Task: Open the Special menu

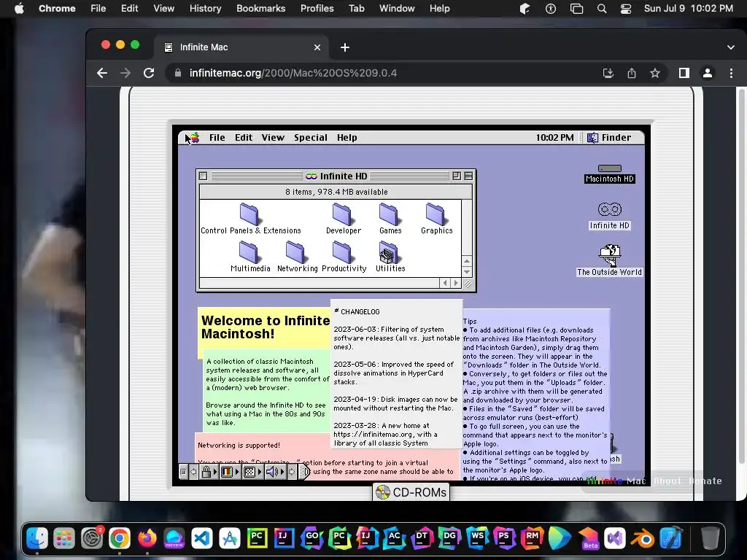Action: [x=311, y=138]
